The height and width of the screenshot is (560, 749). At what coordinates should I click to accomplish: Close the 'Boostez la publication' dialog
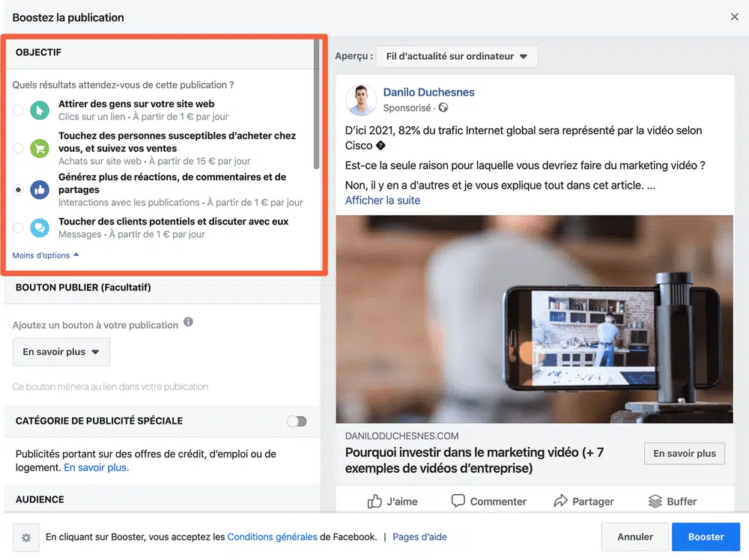click(734, 16)
